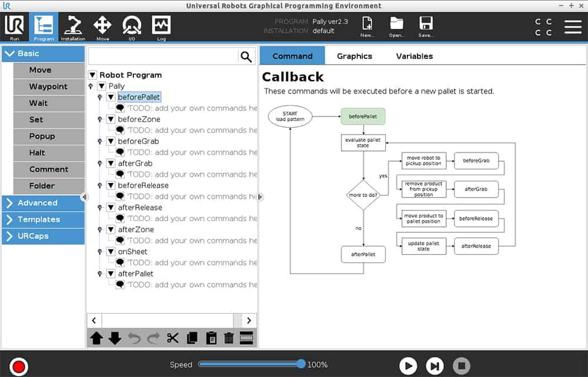This screenshot has width=588, height=377.
Task: Click the search magnifier icon
Action: coord(246,56)
